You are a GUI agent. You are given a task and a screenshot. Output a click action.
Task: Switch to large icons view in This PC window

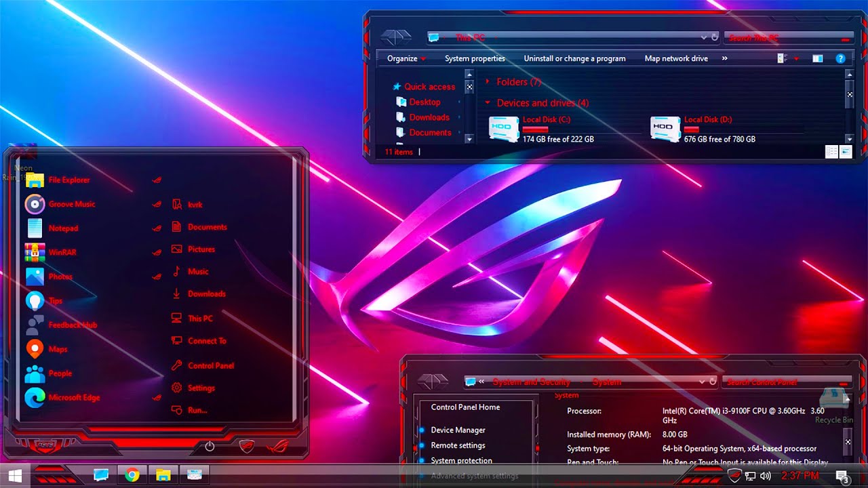[846, 152]
